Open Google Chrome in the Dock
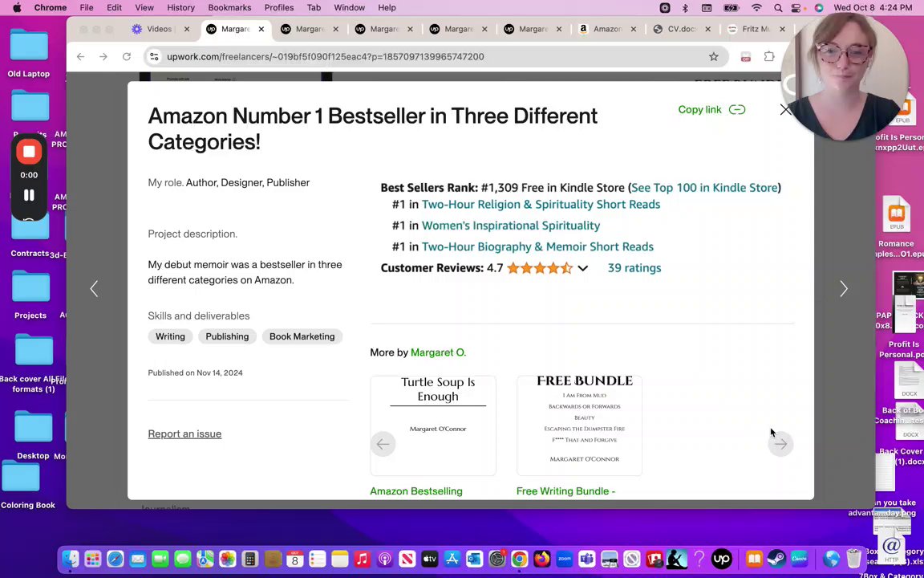This screenshot has height=578, width=924. pos(519,558)
